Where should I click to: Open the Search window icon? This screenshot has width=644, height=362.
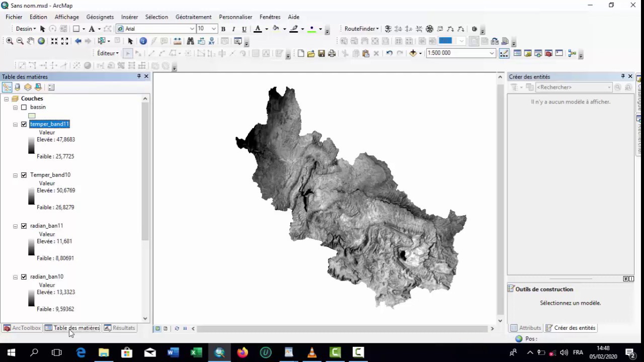point(538,53)
